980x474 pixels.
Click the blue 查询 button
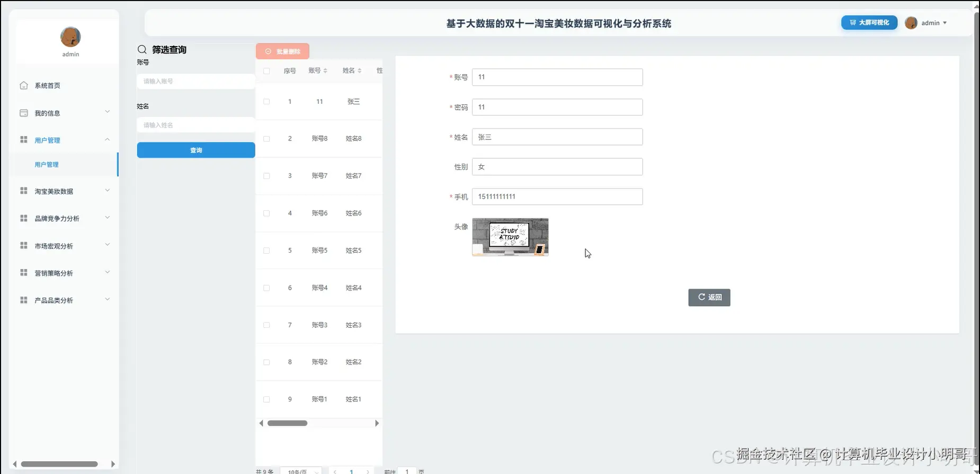(x=196, y=150)
